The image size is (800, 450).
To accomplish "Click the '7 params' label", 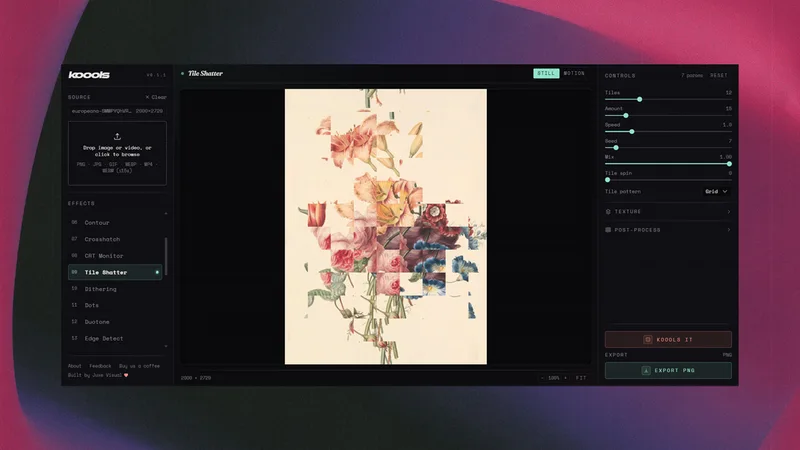I will [692, 76].
